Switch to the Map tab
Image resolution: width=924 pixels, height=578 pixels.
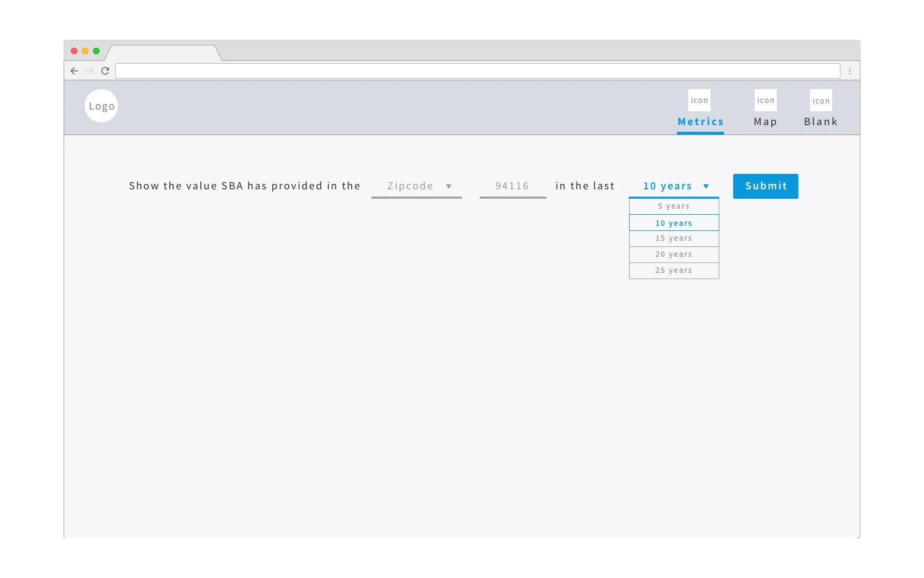(765, 122)
